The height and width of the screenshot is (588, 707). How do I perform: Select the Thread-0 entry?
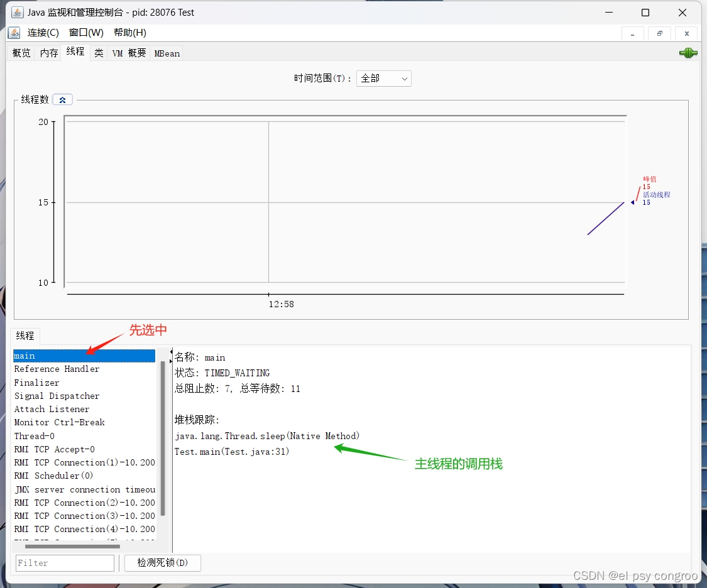click(84, 436)
